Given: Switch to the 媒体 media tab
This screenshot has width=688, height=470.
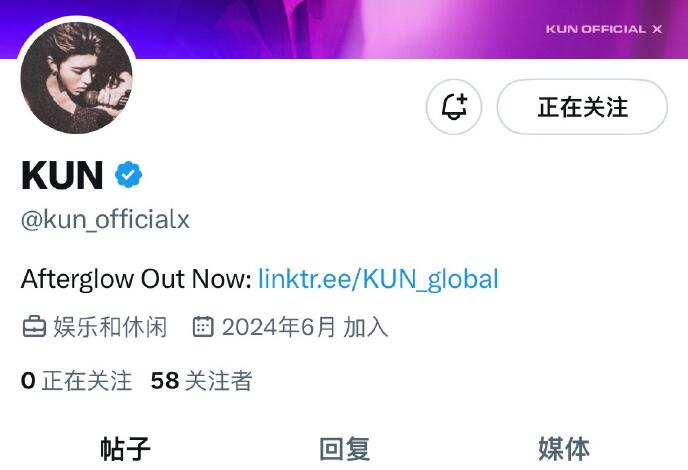Looking at the screenshot, I should tap(564, 448).
